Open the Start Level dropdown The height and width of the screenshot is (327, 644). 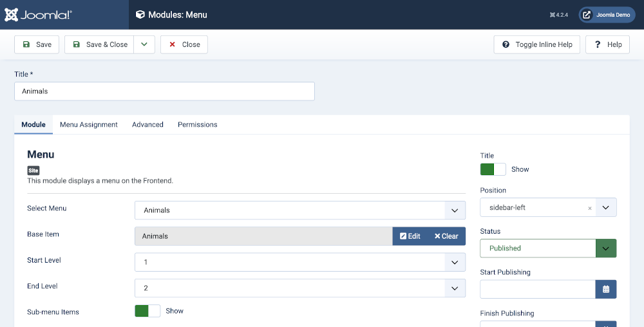pos(299,262)
